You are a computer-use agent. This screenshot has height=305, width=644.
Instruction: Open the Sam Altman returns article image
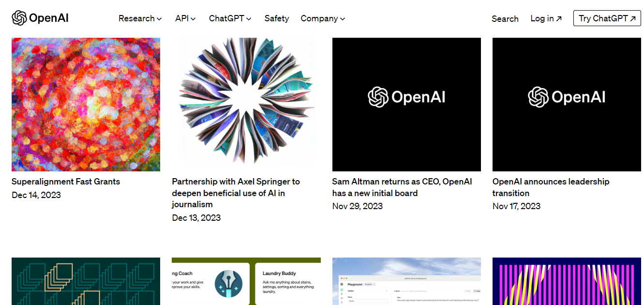point(406,105)
